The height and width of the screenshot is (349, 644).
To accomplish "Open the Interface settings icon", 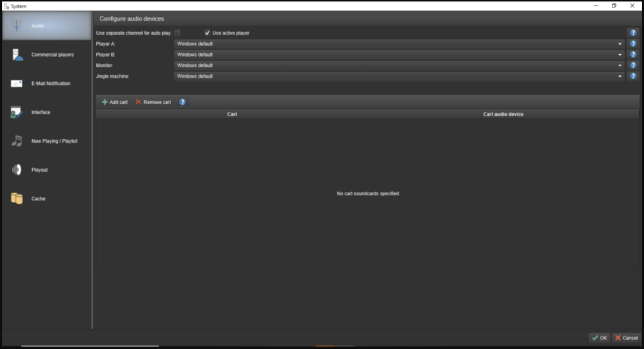I will (x=17, y=113).
